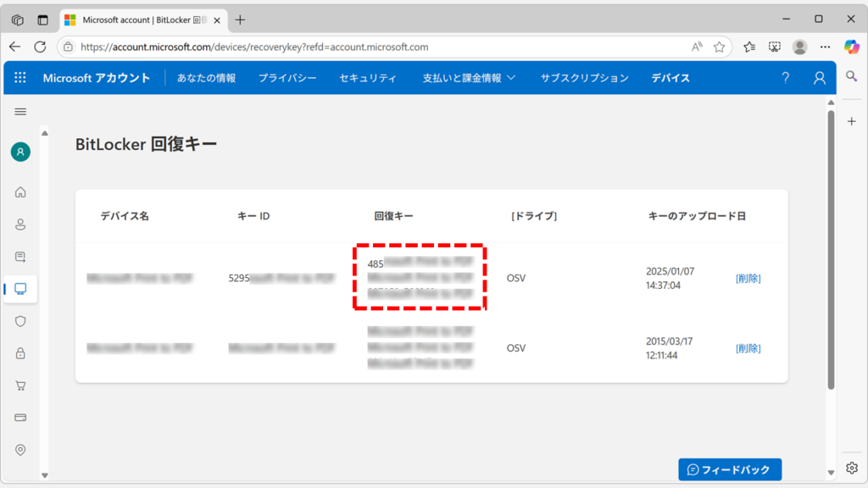
Task: Select the キーのアップロード日 column header
Action: pos(697,216)
